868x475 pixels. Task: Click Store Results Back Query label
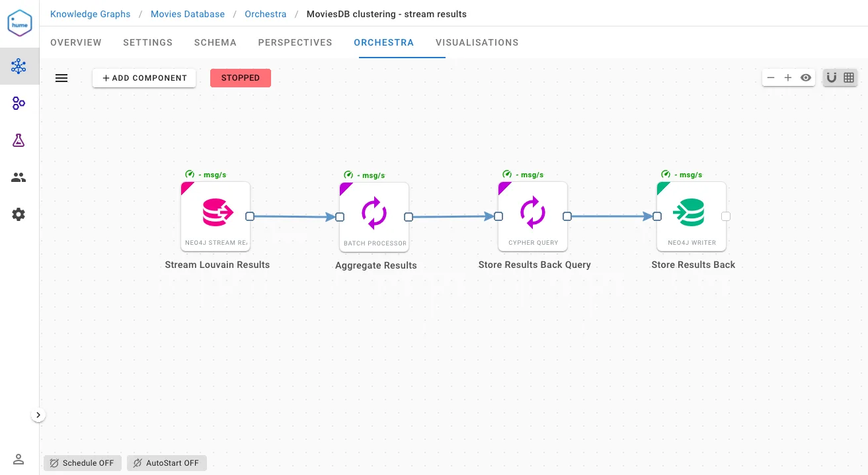click(535, 265)
